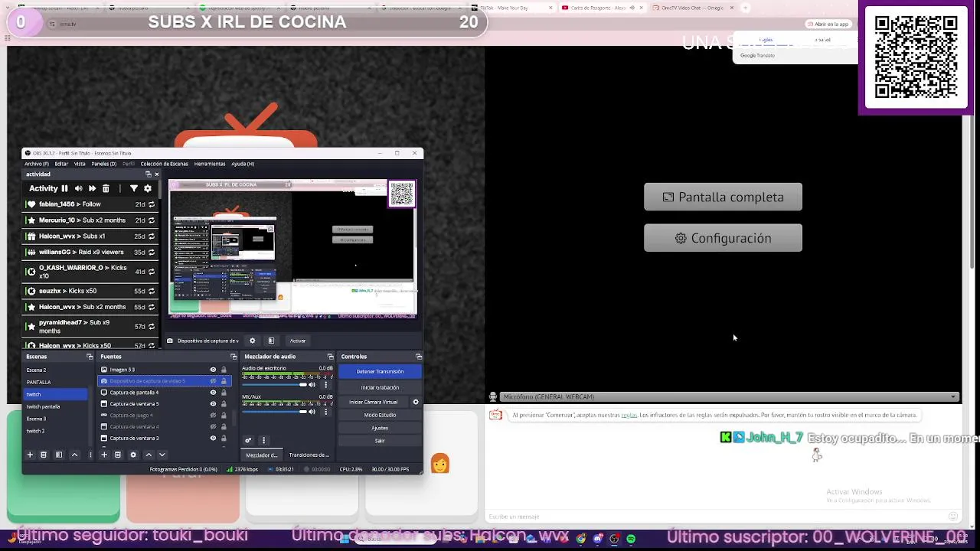
Task: Open the Paneles menu
Action: click(x=103, y=164)
